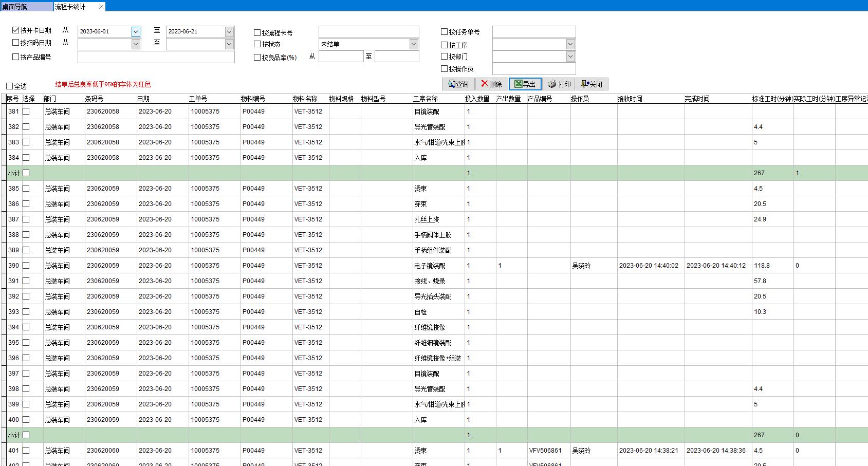Open the 按工序 process dropdown list

pos(570,45)
